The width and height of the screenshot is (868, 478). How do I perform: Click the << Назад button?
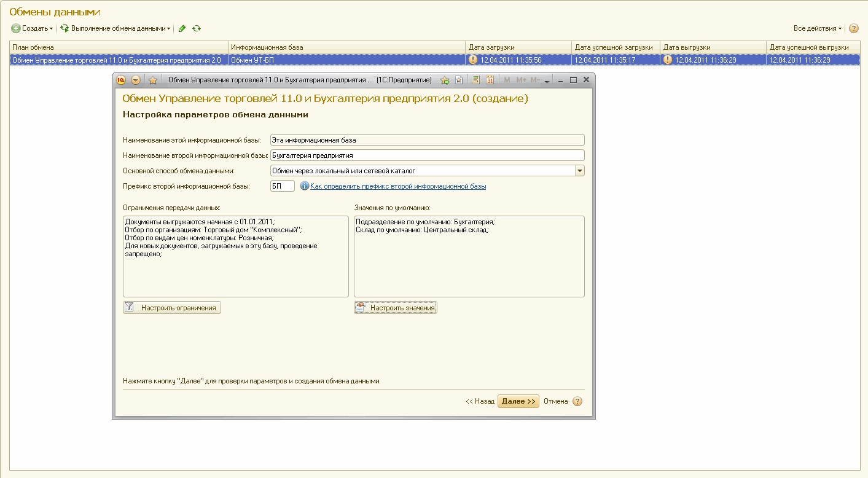480,401
